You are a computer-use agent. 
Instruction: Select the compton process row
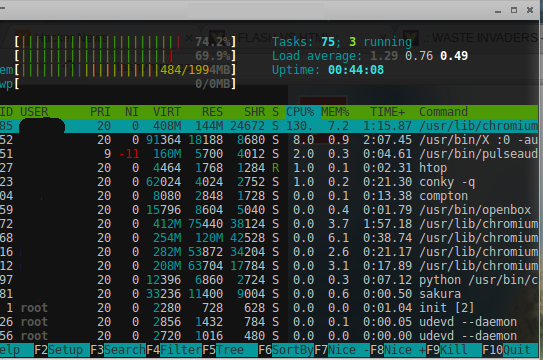coord(269,196)
